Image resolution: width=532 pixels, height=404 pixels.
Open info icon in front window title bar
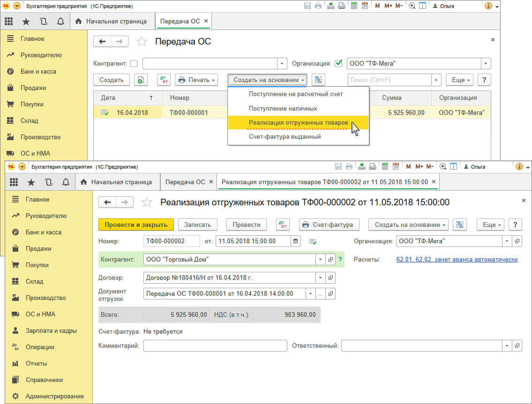click(x=519, y=166)
